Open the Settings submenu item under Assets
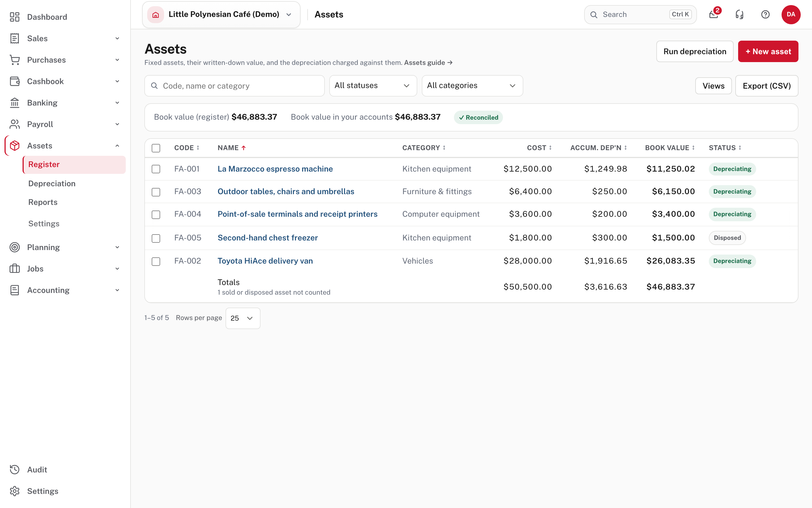Viewport: 812px width, 508px height. click(44, 224)
